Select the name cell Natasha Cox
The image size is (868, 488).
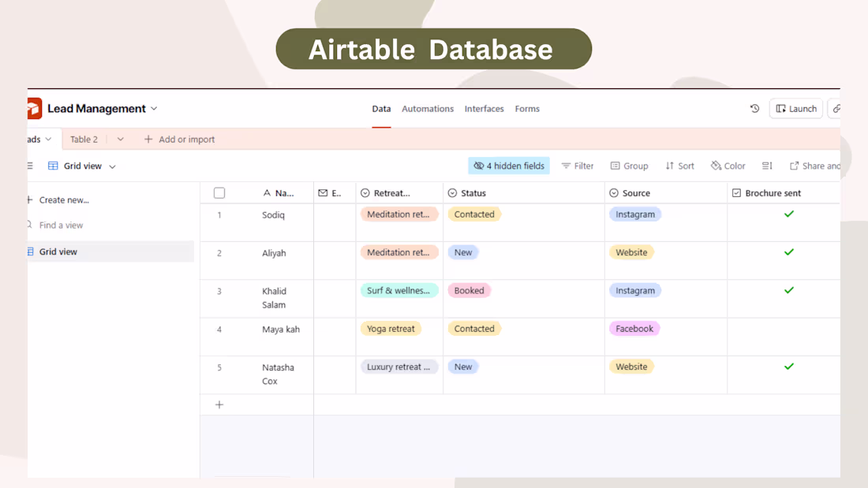[278, 374]
